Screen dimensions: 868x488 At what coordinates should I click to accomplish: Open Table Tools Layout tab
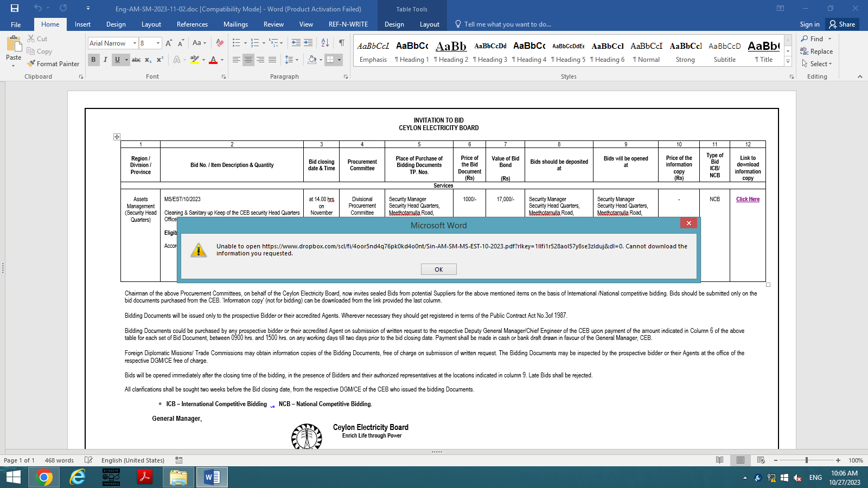coord(430,24)
